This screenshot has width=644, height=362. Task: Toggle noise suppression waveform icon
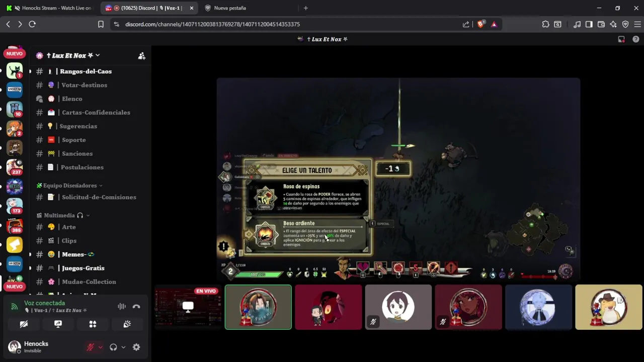122,306
